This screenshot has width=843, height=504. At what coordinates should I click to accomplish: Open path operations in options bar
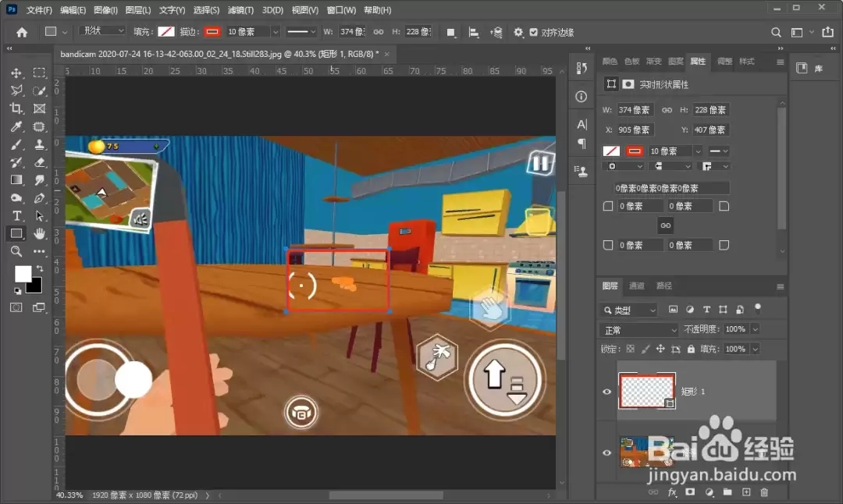(451, 33)
